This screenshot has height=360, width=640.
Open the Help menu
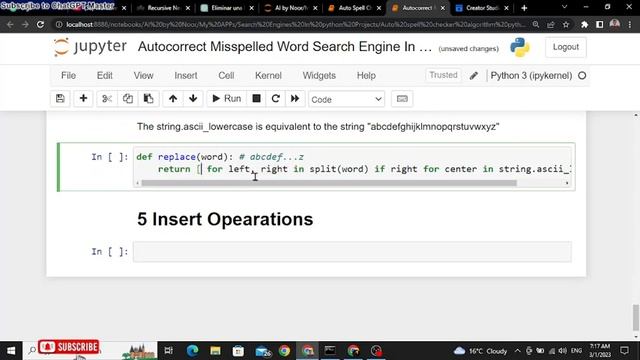(366, 76)
